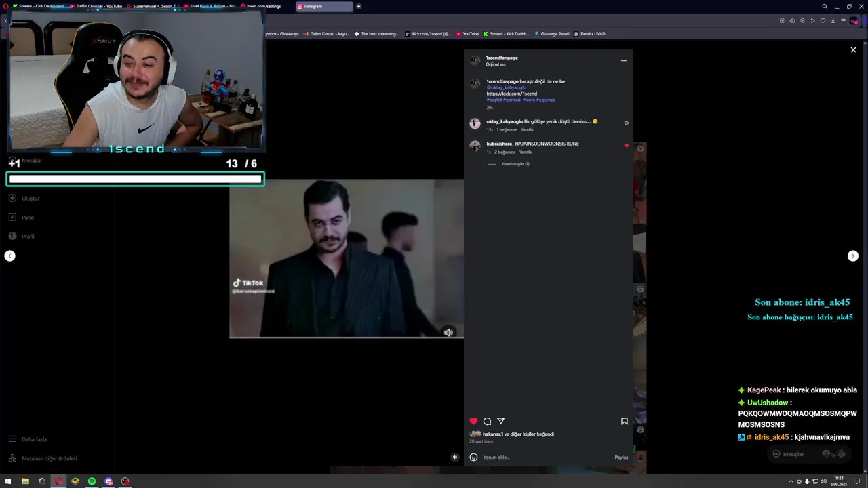Open the Windows notification center icon
Viewport: 868px width, 488px height.
856,481
